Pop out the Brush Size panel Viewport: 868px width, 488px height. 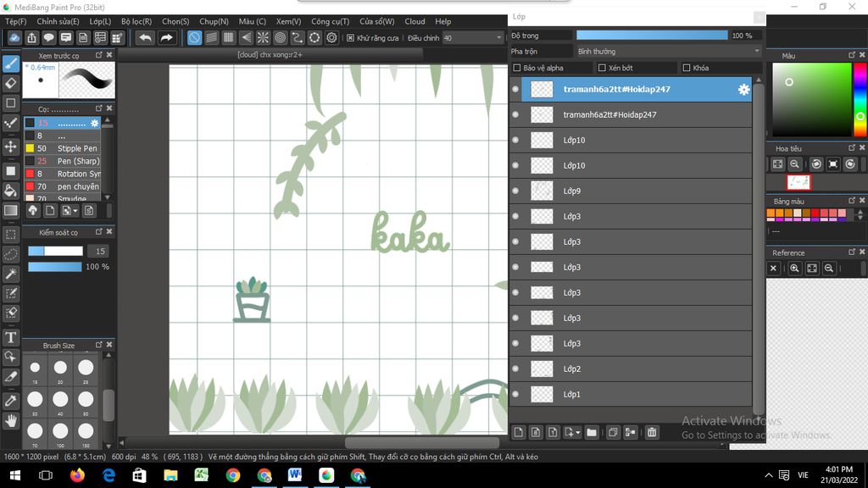[x=98, y=345]
